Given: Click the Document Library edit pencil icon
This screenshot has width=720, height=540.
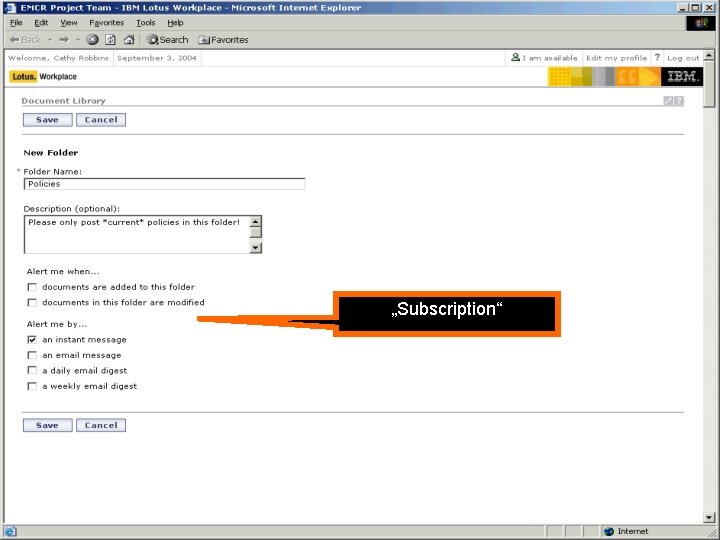Looking at the screenshot, I should click(668, 101).
